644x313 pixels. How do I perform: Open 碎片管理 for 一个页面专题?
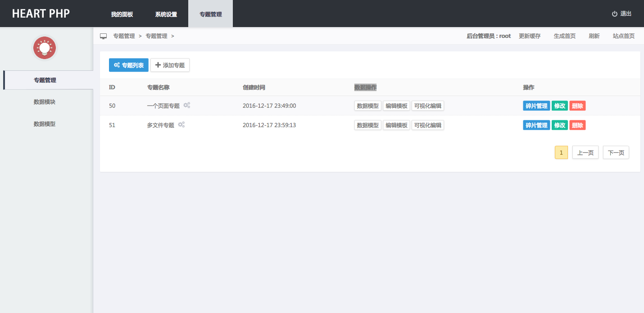[536, 106]
